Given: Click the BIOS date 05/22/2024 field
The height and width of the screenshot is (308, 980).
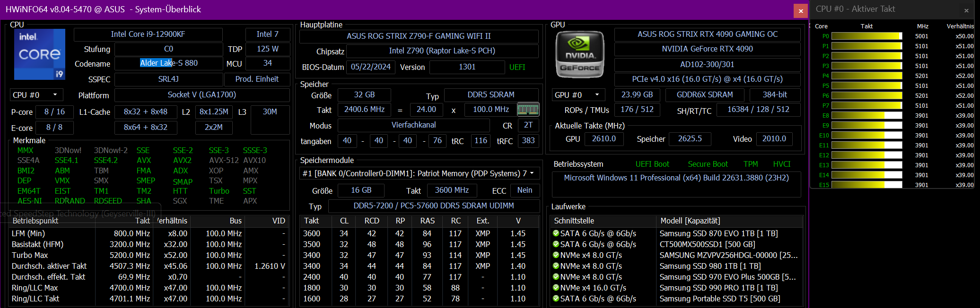Looking at the screenshot, I should click(371, 67).
